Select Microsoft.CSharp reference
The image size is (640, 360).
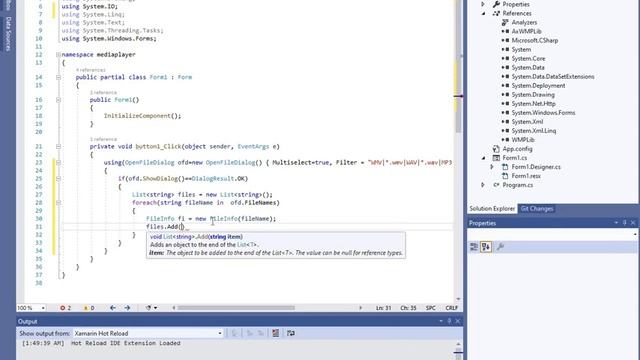tap(535, 40)
